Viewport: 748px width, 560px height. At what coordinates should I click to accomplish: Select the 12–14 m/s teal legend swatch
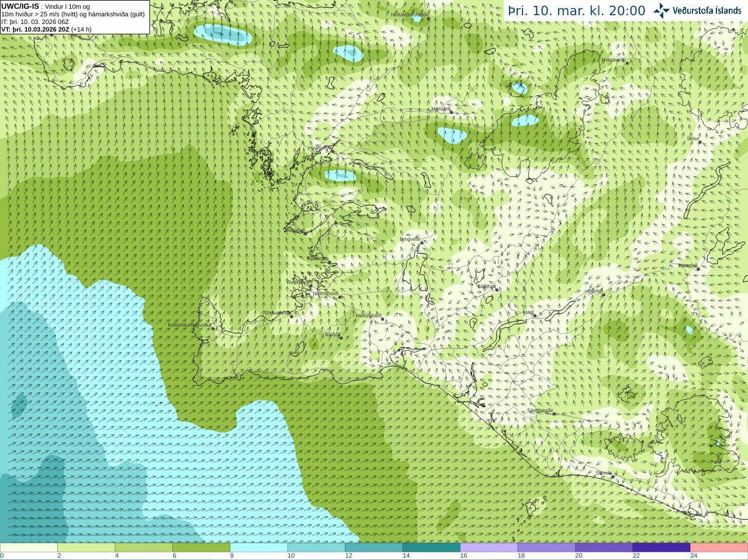[x=374, y=548]
